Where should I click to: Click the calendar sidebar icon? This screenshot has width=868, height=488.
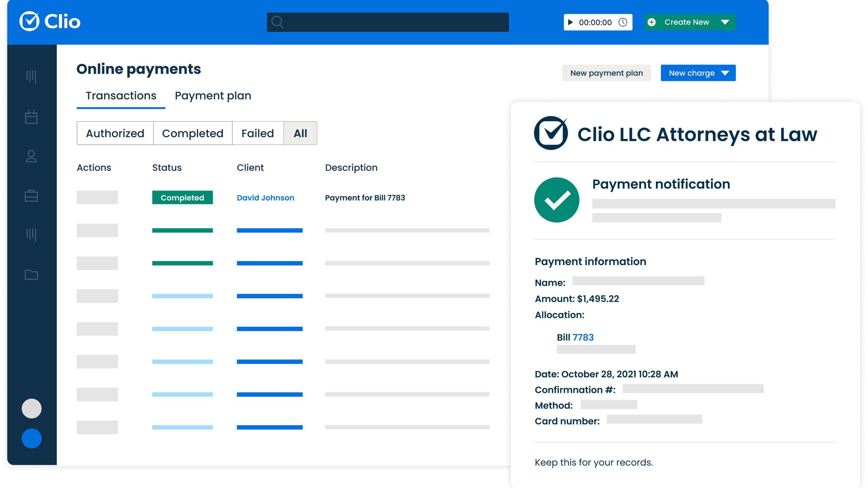32,117
